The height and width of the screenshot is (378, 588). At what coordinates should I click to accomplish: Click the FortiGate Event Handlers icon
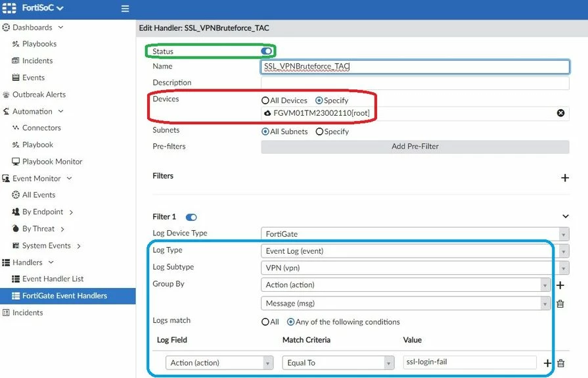(15, 296)
